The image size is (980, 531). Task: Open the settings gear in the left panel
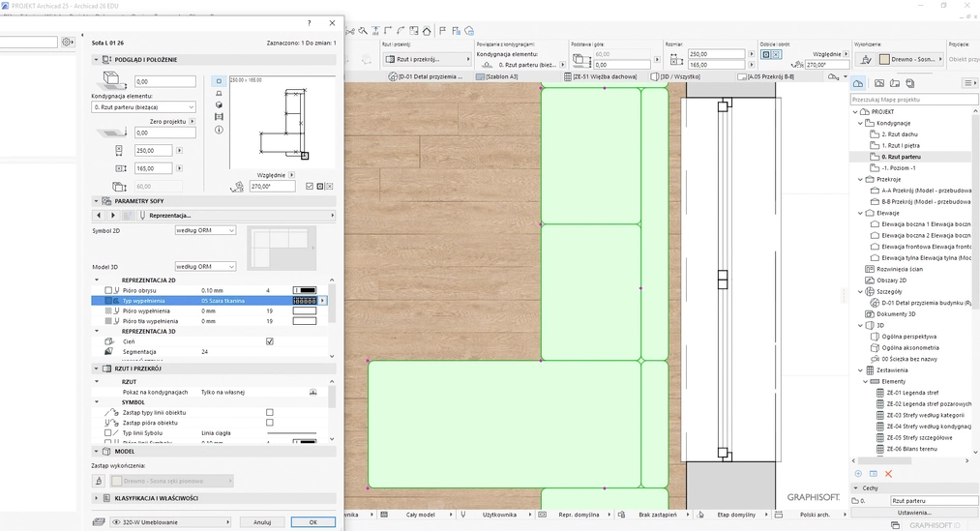tap(67, 42)
